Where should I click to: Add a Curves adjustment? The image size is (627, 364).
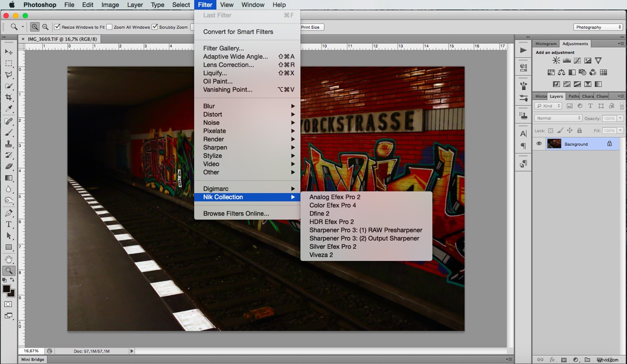tap(577, 60)
